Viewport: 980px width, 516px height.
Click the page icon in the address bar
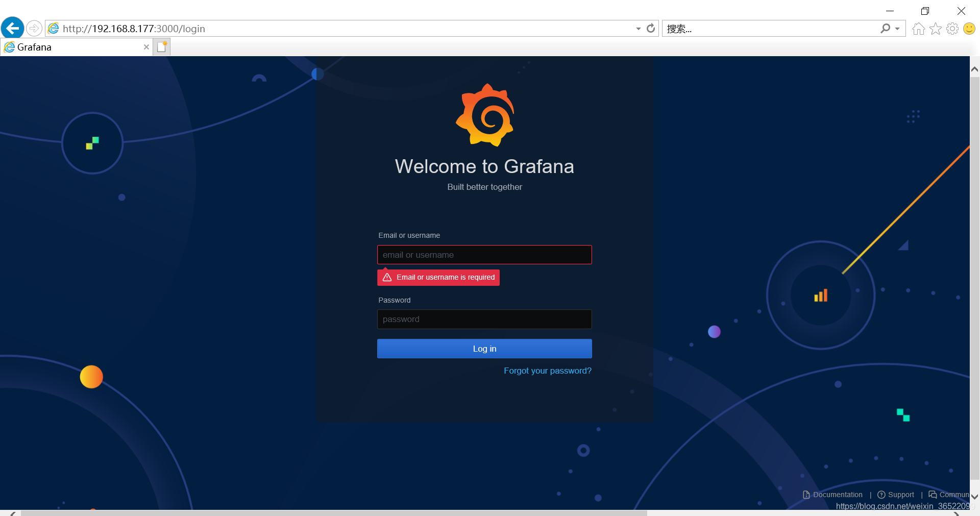53,29
